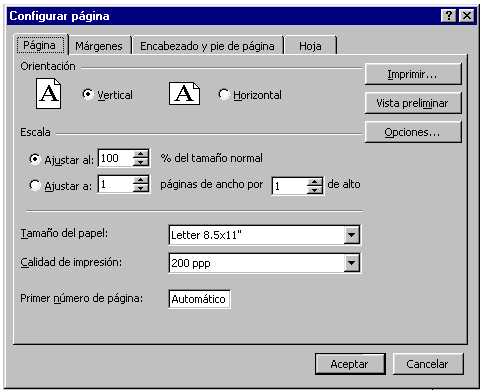Select the Horizontal orientation radio button

tap(224, 95)
